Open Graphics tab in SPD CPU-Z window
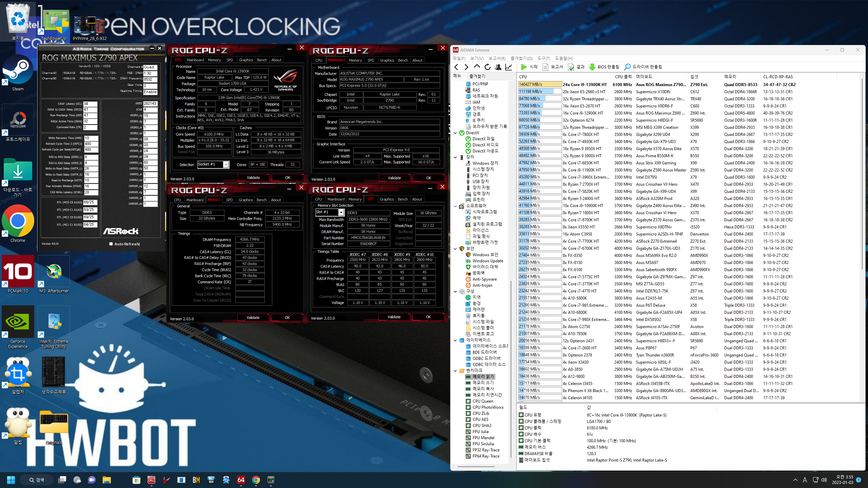This screenshot has width=868, height=488. click(x=387, y=199)
